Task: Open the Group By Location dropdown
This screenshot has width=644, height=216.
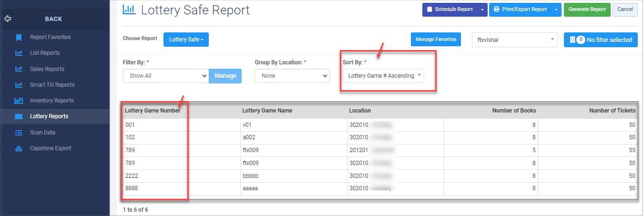Action: 292,75
